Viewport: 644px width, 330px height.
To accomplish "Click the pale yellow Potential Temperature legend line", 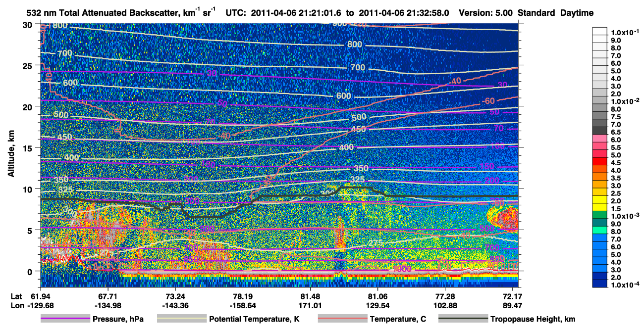I will 181,319.
